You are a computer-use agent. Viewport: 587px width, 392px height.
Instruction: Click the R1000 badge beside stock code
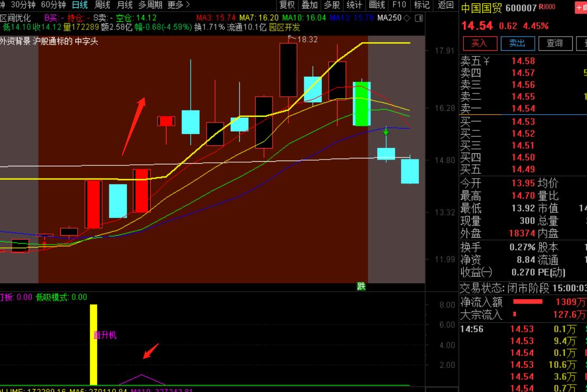point(549,7)
